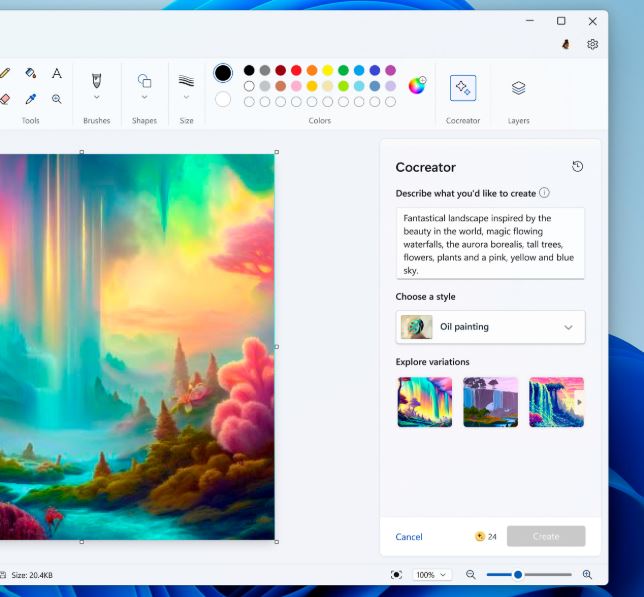Click the info icon beside the description label
Screen dimensions: 644x597
[544, 193]
